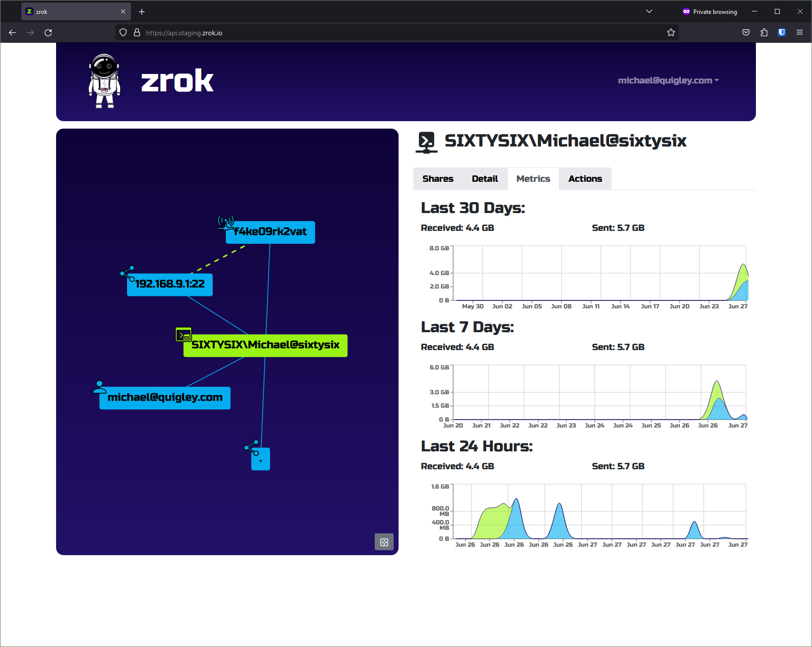The width and height of the screenshot is (812, 647).
Task: Select the 192.168.9.1:22 share node
Action: click(x=170, y=285)
